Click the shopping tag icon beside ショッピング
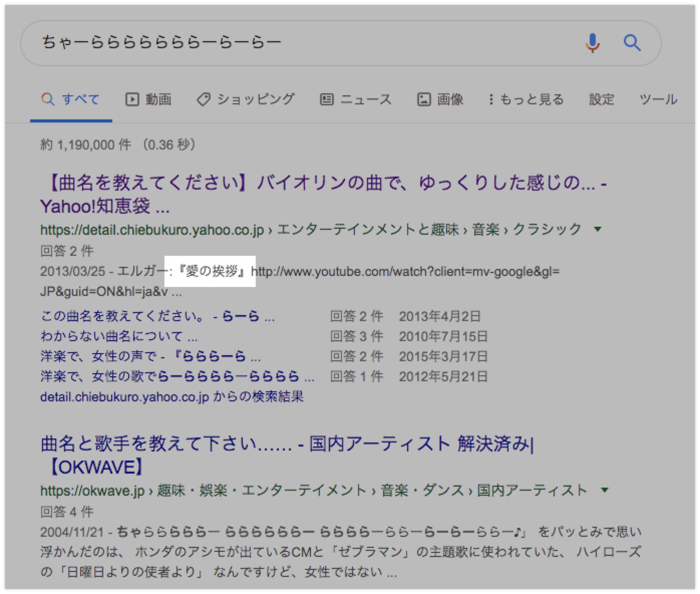Screen dimensions: 700x594 [203, 99]
